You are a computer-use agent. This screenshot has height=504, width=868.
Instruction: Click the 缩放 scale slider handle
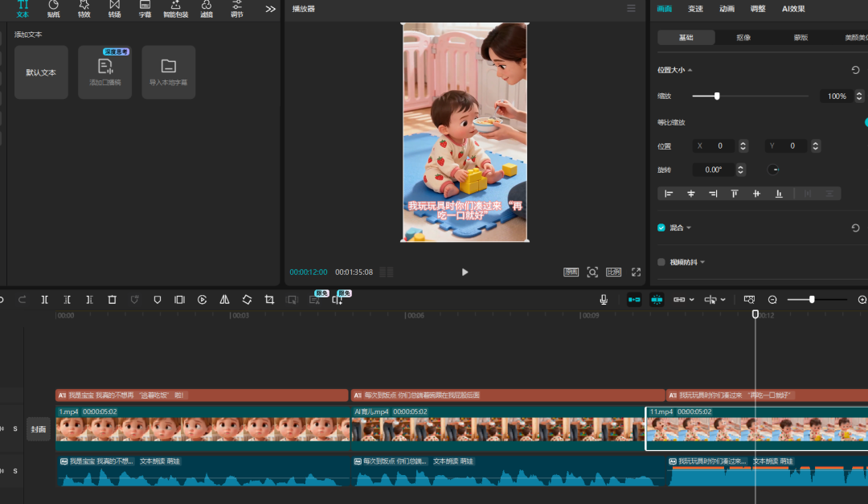pos(717,96)
